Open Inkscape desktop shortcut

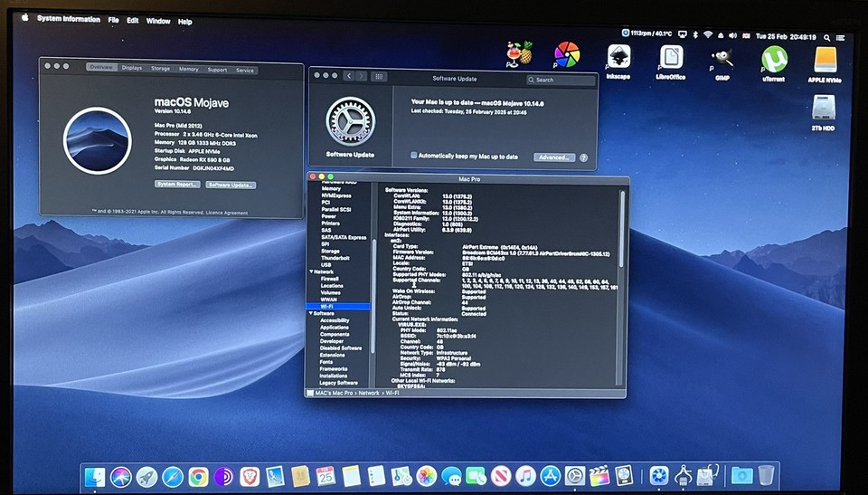point(618,61)
